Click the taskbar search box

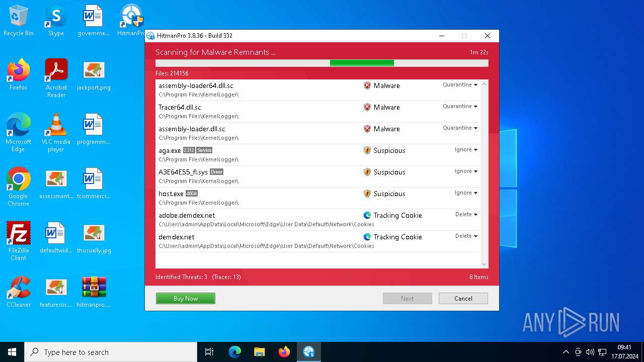[x=111, y=352]
